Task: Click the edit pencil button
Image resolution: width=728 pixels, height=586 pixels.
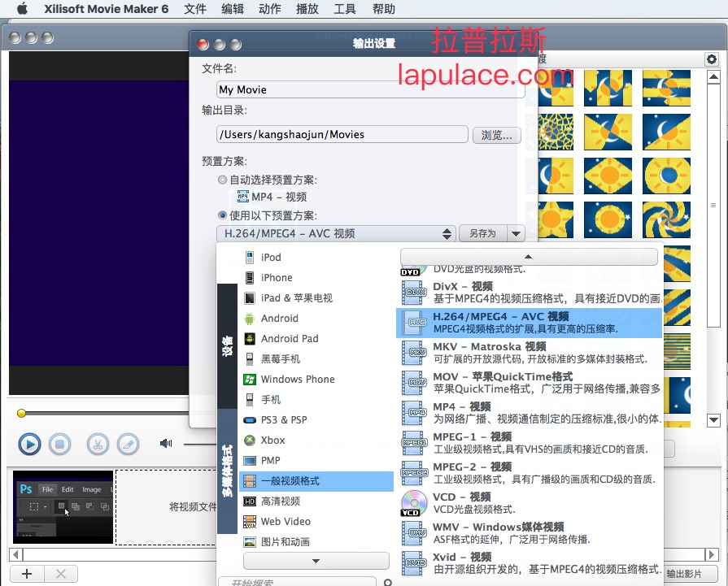Action: tap(129, 445)
